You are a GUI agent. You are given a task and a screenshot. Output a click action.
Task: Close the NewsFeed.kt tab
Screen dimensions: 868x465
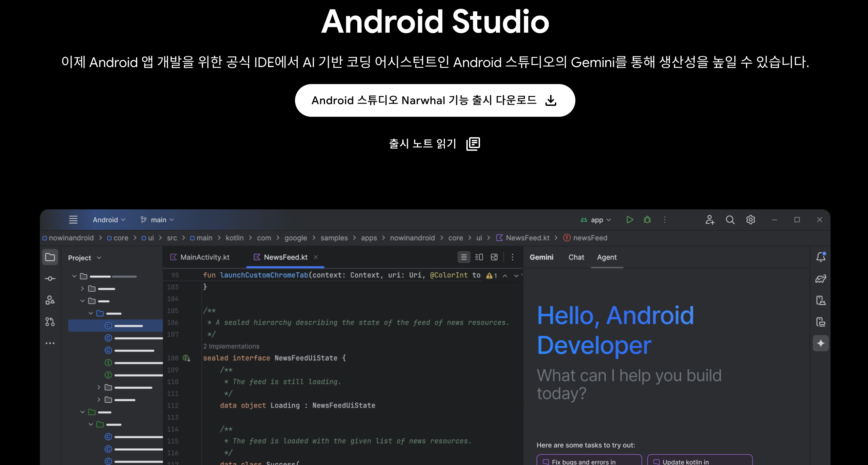tap(316, 257)
